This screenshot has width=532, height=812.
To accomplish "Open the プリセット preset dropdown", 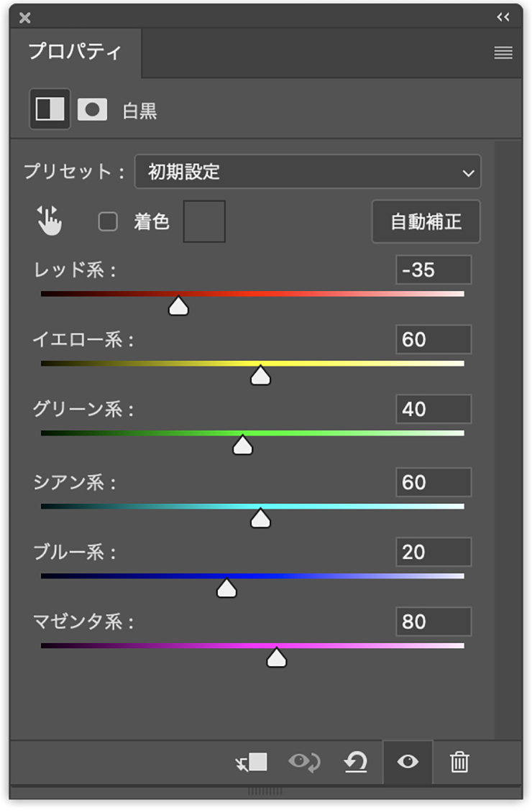I will point(308,172).
